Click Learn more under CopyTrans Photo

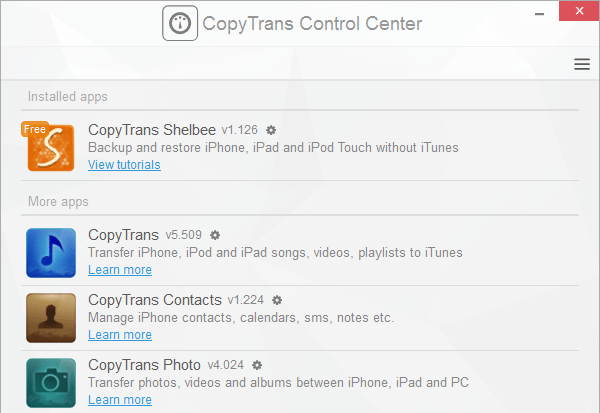120,400
